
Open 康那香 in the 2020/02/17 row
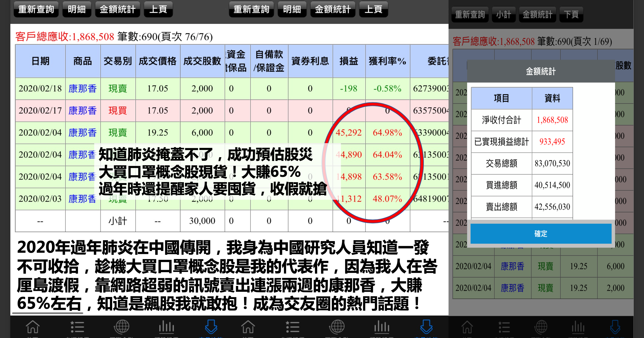tap(83, 111)
